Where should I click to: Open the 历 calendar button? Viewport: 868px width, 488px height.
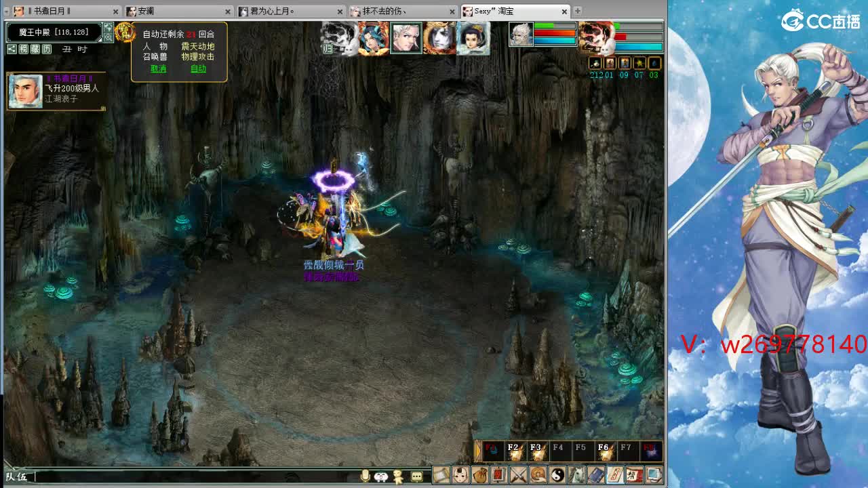point(47,49)
